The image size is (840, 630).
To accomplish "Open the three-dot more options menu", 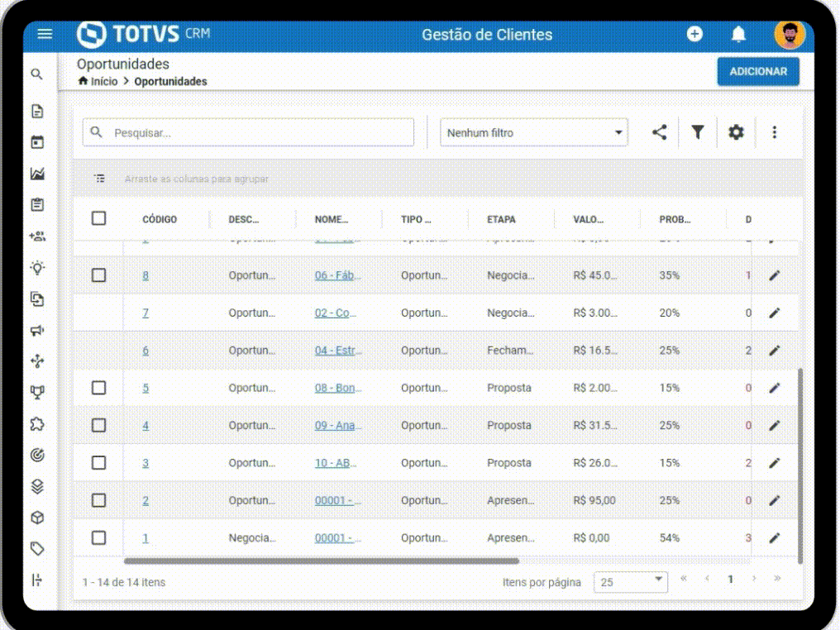I will pos(774,132).
